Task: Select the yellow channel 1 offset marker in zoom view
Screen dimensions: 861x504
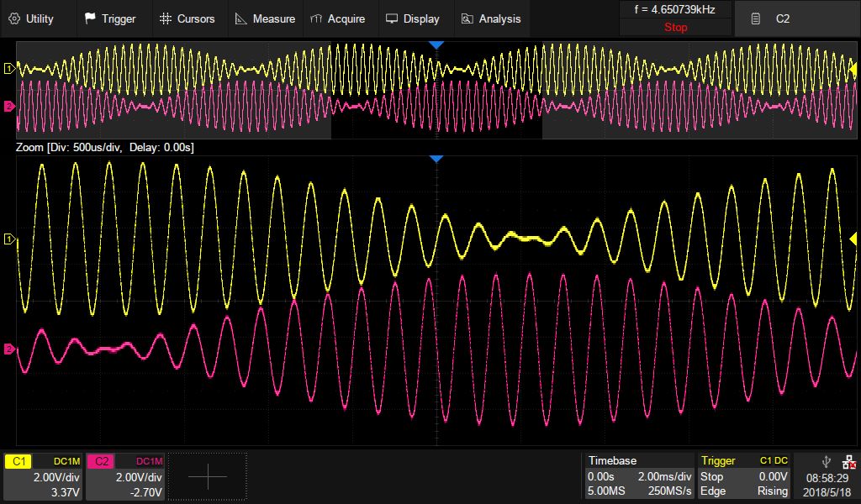Action: click(x=9, y=240)
